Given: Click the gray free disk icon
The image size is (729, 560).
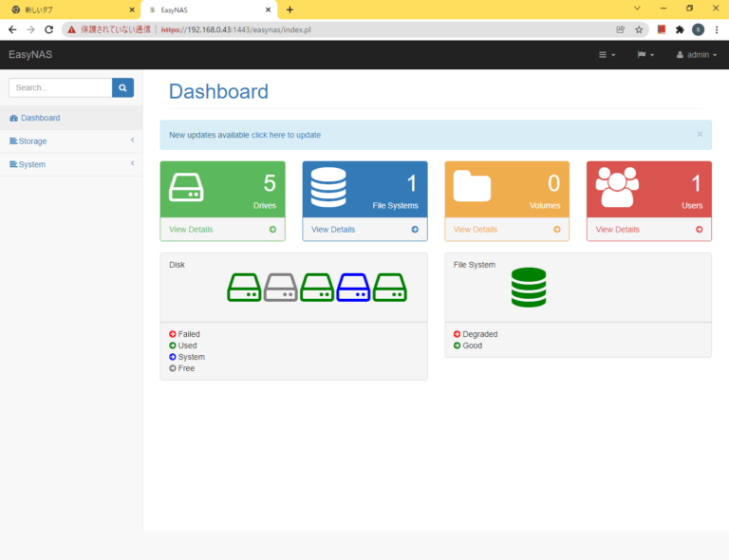Looking at the screenshot, I should click(280, 287).
